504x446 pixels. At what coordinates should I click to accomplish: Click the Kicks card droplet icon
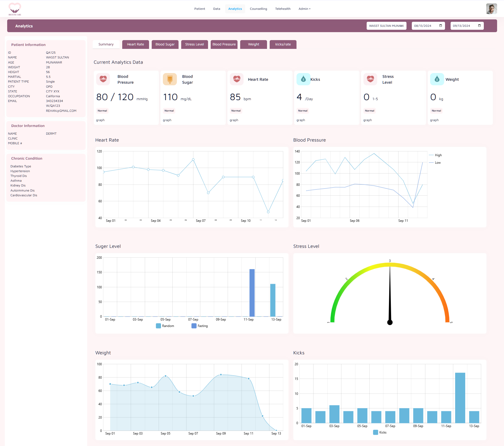pos(303,79)
